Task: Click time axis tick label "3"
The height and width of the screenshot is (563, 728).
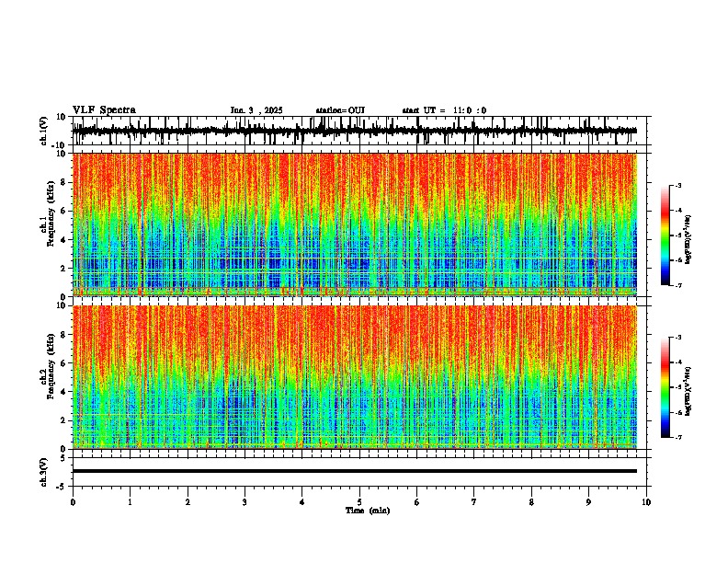Action: pyautogui.click(x=245, y=502)
